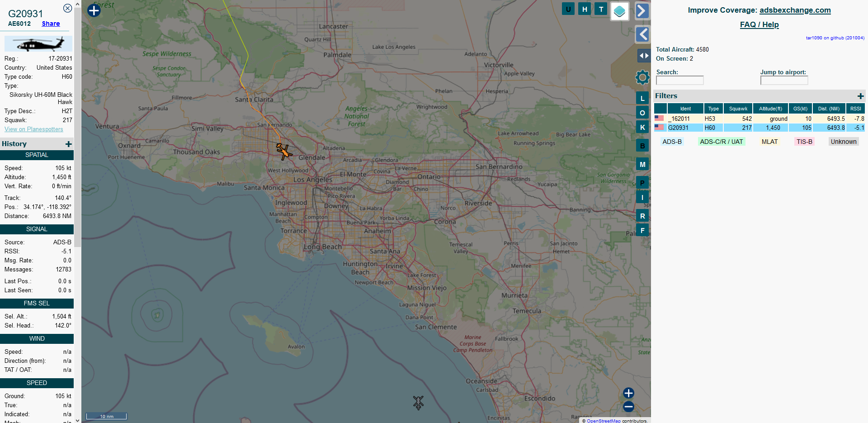This screenshot has width=868, height=423.
Task: Click the left chevron sidebar arrow
Action: 642,34
